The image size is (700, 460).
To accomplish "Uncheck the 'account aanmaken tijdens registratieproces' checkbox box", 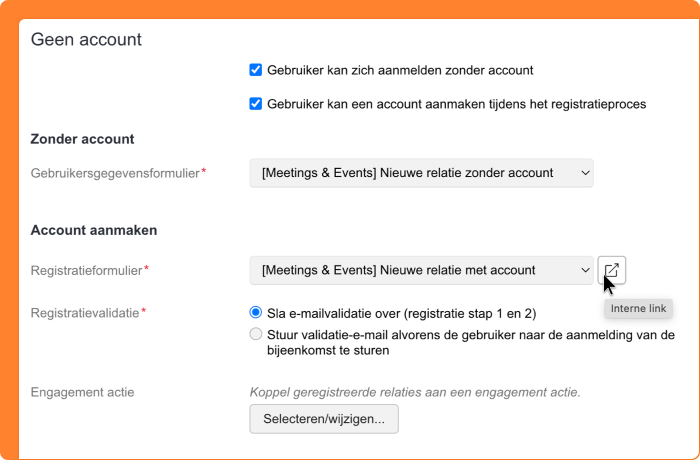I will coord(256,103).
